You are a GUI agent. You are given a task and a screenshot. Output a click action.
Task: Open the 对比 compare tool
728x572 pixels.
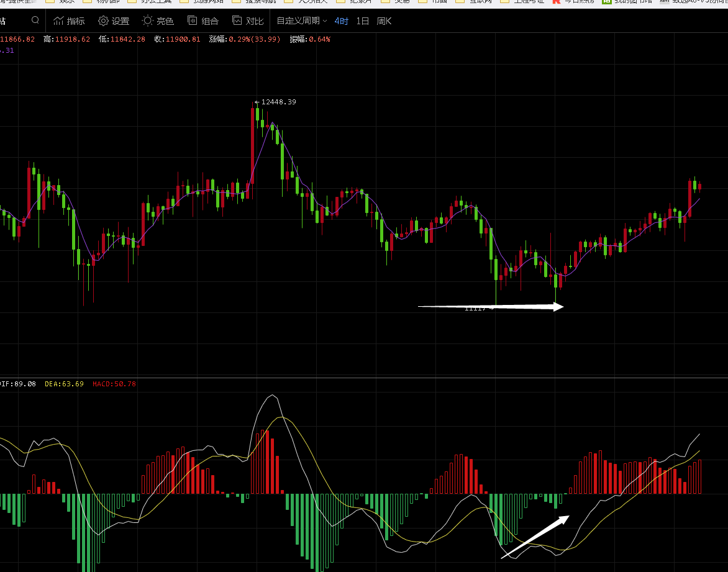pyautogui.click(x=247, y=21)
